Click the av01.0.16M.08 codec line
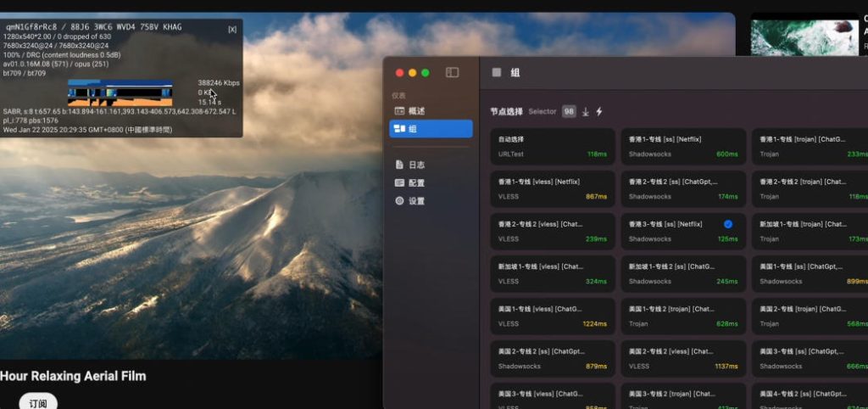This screenshot has width=868, height=409. (x=56, y=64)
